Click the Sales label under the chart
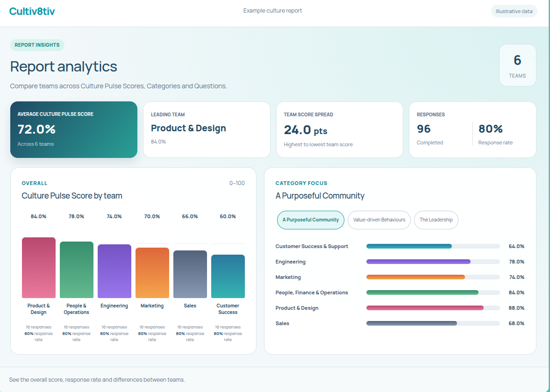Screen dimensions: 550x392 point(190,306)
